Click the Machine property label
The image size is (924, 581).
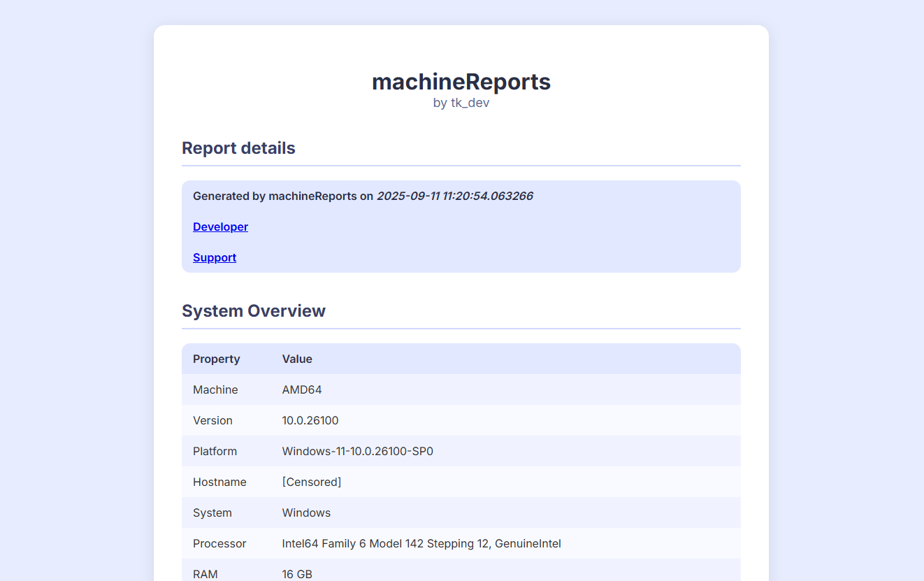215,389
